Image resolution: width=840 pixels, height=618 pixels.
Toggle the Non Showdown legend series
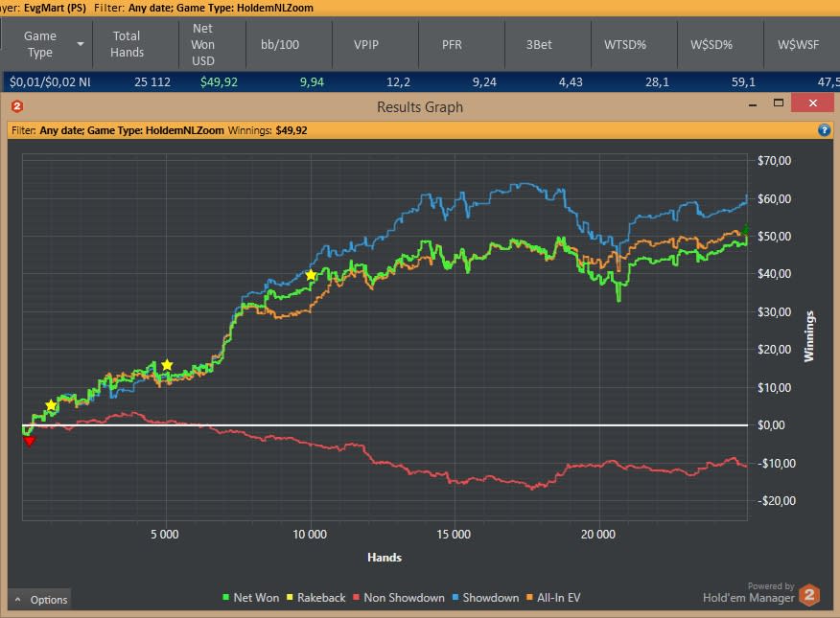pos(399,597)
